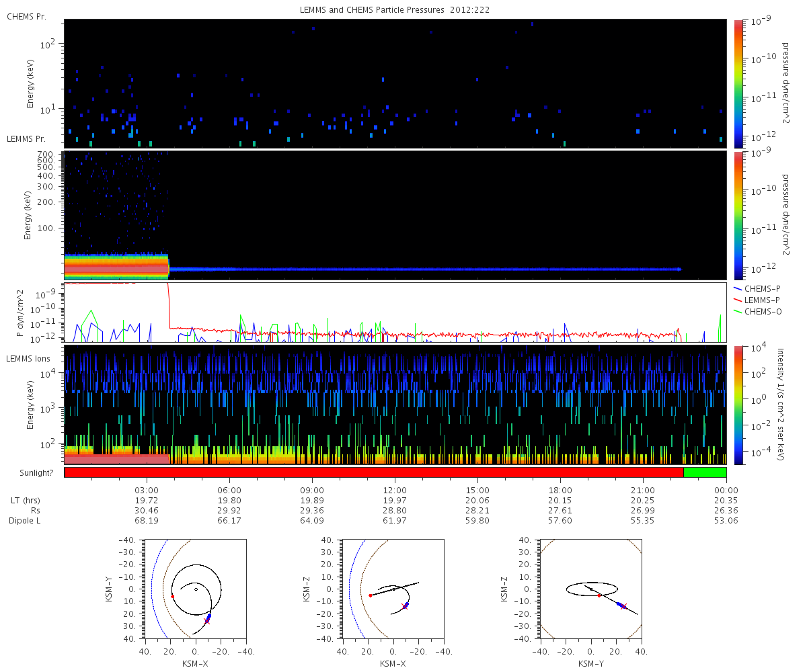This screenshot has width=807, height=672.
Task: Click the LEMMS Ions panel label
Action: (28, 360)
